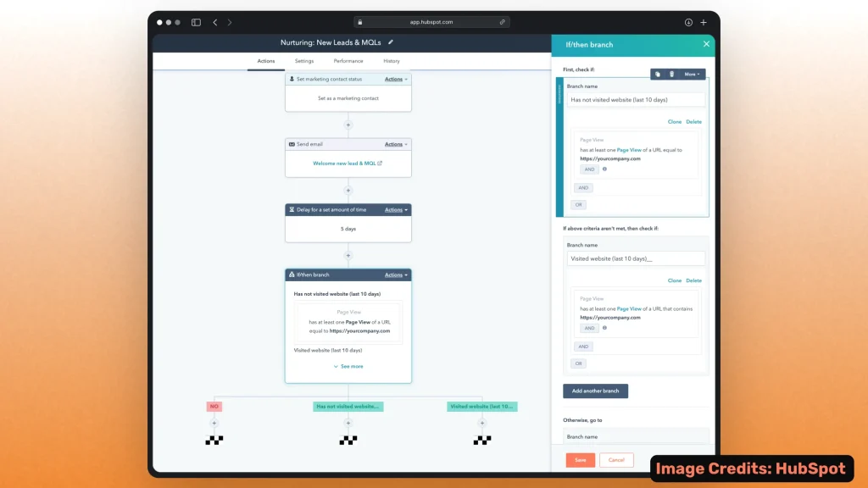Click the info icon next to the AND operator
Viewport: 868px width, 488px height.
(x=605, y=169)
